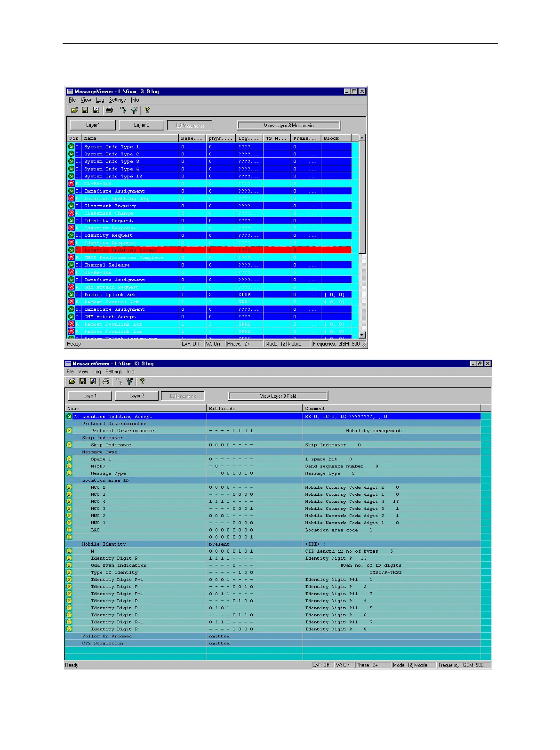Screen dimensions: 560x750
Task: Click the Mobile Identity group row
Action: coord(273,544)
